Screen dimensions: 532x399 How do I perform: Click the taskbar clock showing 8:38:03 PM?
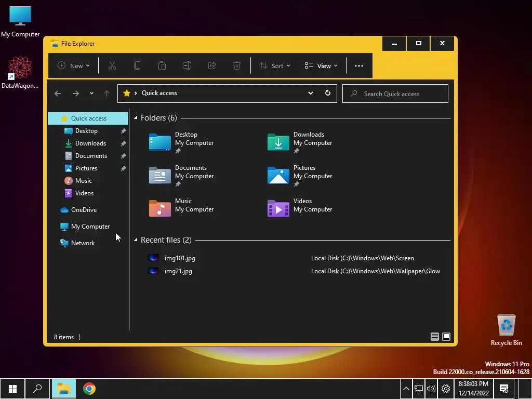click(x=474, y=389)
